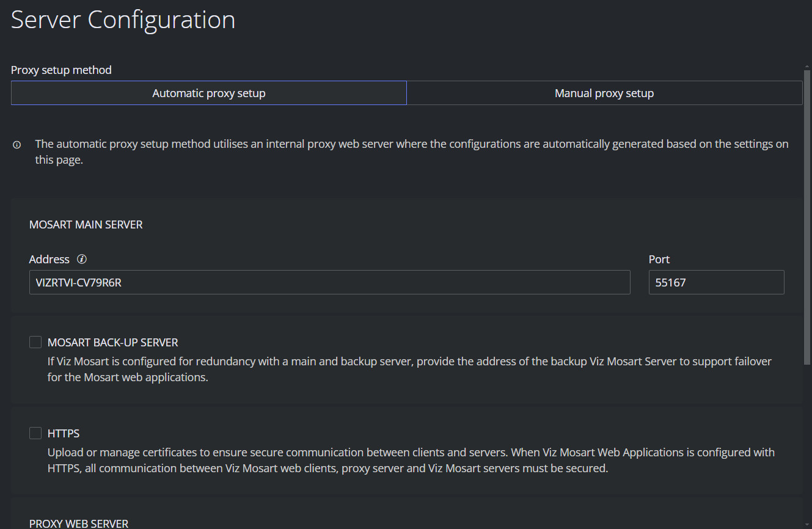Click the PROXY WEB SERVER section heading
This screenshot has height=529, width=812.
point(79,524)
